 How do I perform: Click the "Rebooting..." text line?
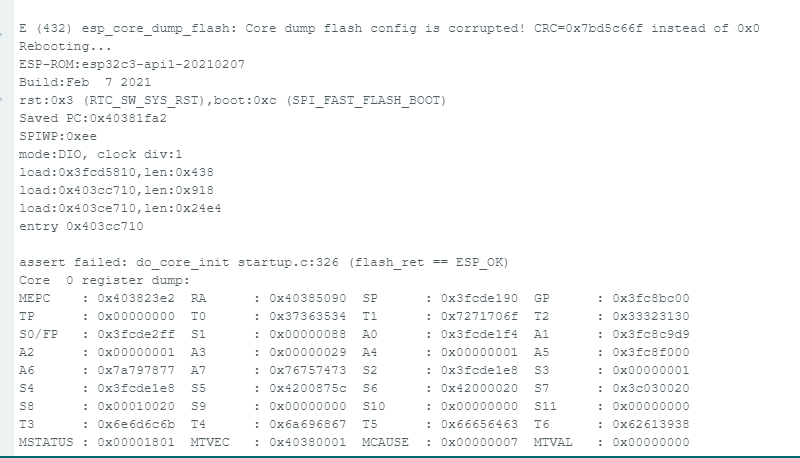coord(65,46)
